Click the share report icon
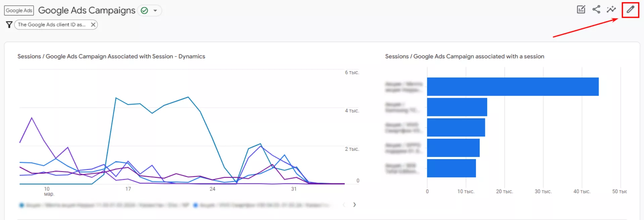This screenshot has width=644, height=220. coord(596,9)
